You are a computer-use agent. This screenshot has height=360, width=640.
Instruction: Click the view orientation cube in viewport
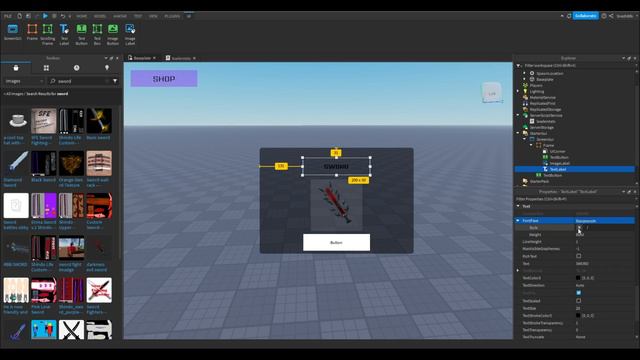(x=492, y=93)
